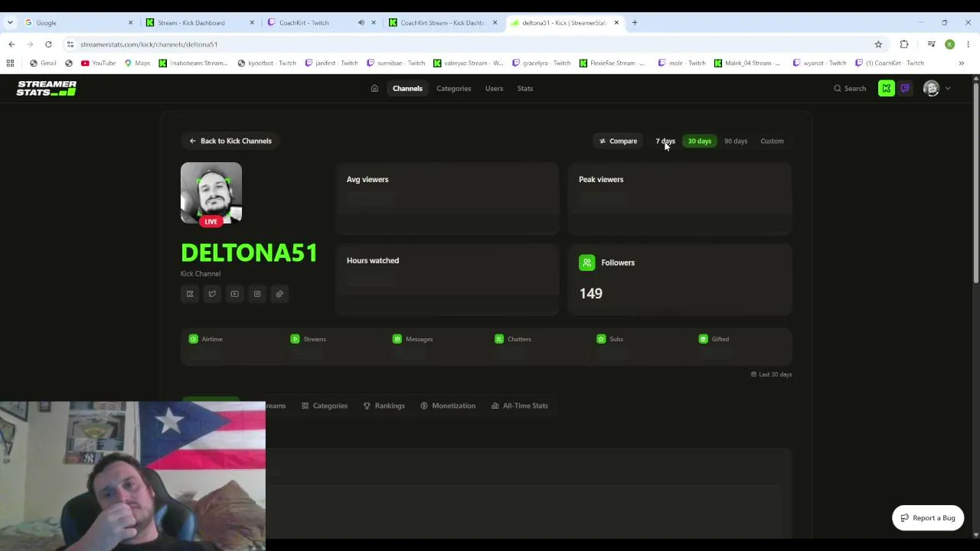
Task: Open the kyootbot Twitch bookmark
Action: (267, 63)
